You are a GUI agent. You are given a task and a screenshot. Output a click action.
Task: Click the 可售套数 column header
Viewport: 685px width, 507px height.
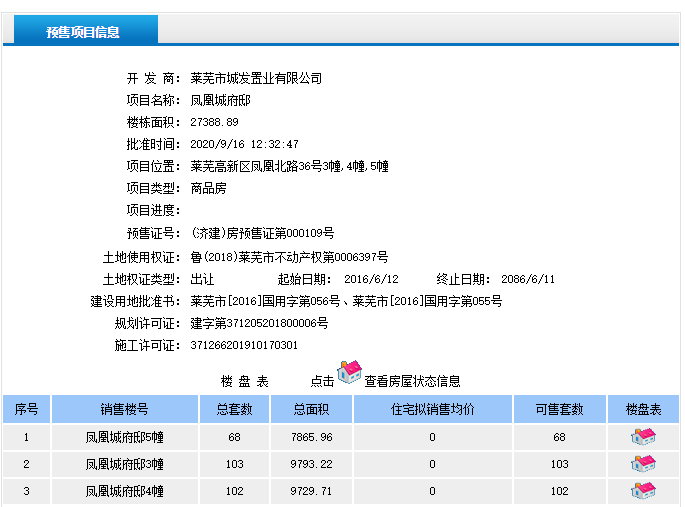[559, 409]
